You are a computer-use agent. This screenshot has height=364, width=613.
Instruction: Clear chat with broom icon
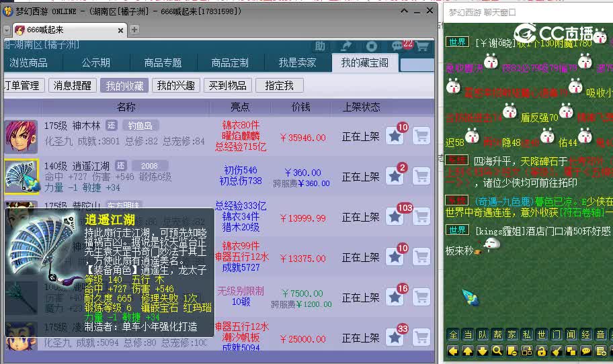pos(557,351)
